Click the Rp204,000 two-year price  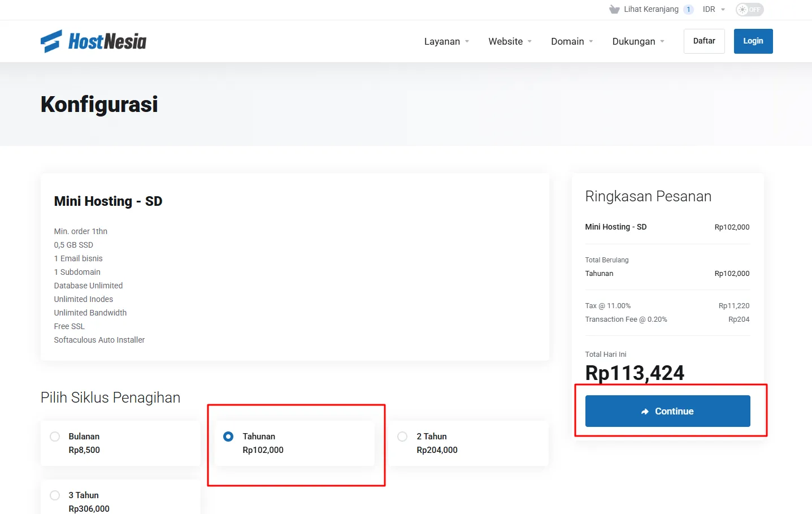point(437,450)
